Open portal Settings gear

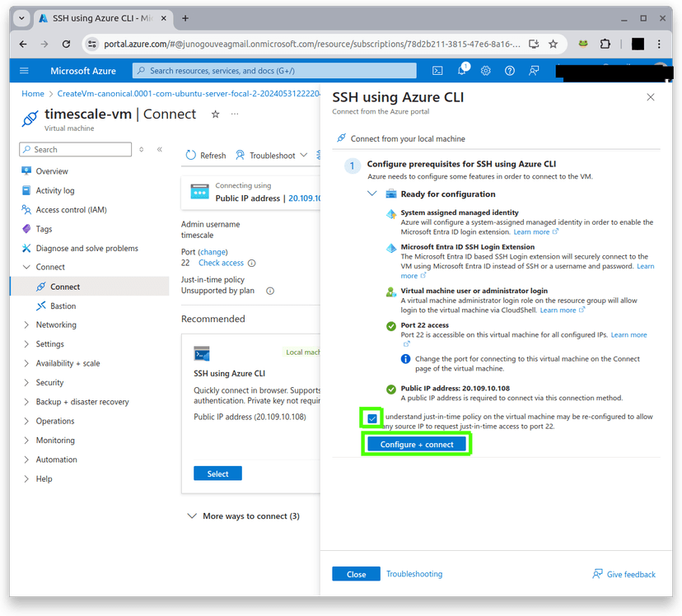coord(485,71)
